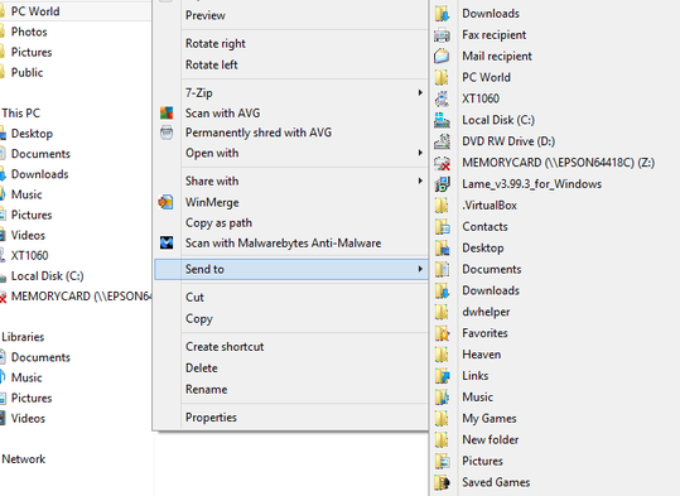Screen dimensions: 680x496
Task: Click the New folder icon in Send to list
Action: 442,440
